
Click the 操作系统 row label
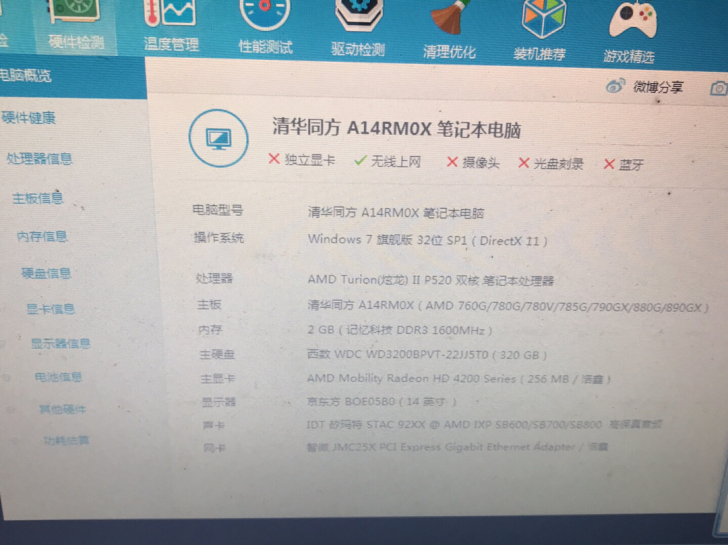(x=219, y=238)
